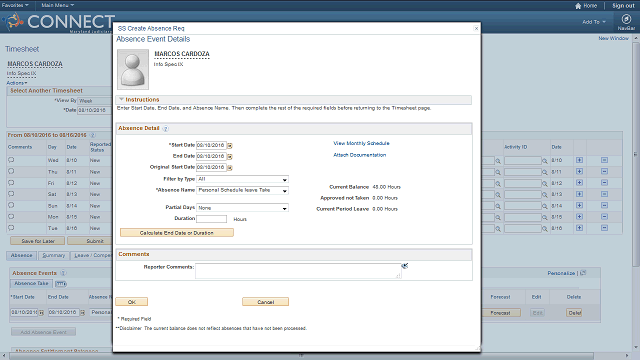640x360 pixels.
Task: Click spell check icon beside Reporter Comments
Action: pos(404,266)
